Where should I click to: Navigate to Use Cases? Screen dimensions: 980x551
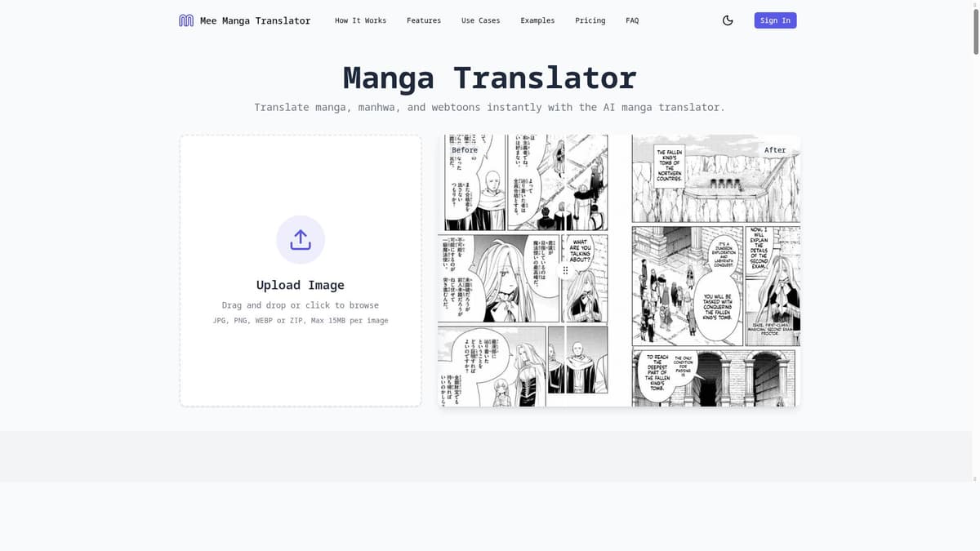coord(480,20)
